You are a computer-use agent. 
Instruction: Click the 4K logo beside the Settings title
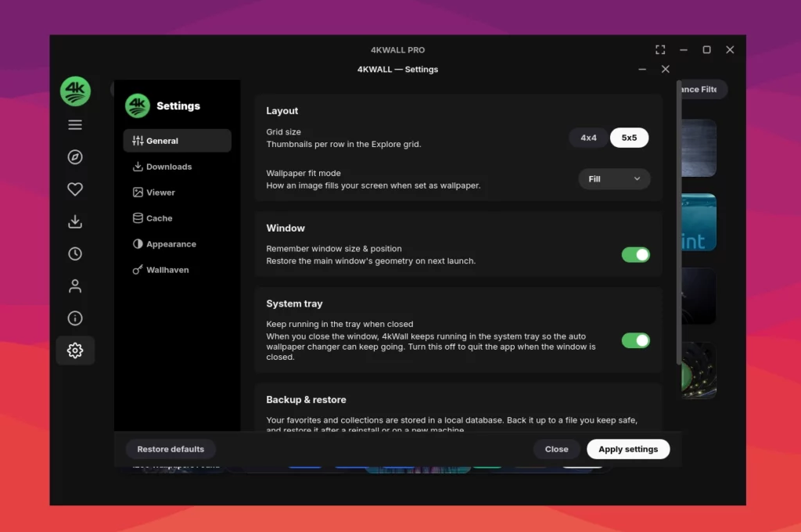coord(138,106)
